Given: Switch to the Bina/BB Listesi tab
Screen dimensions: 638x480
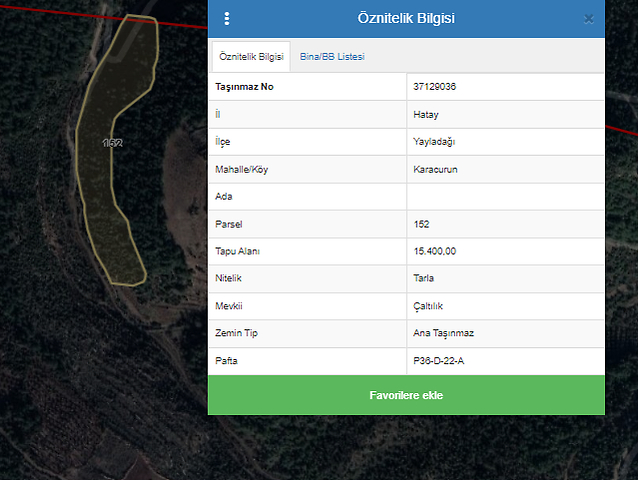Looking at the screenshot, I should pyautogui.click(x=332, y=57).
